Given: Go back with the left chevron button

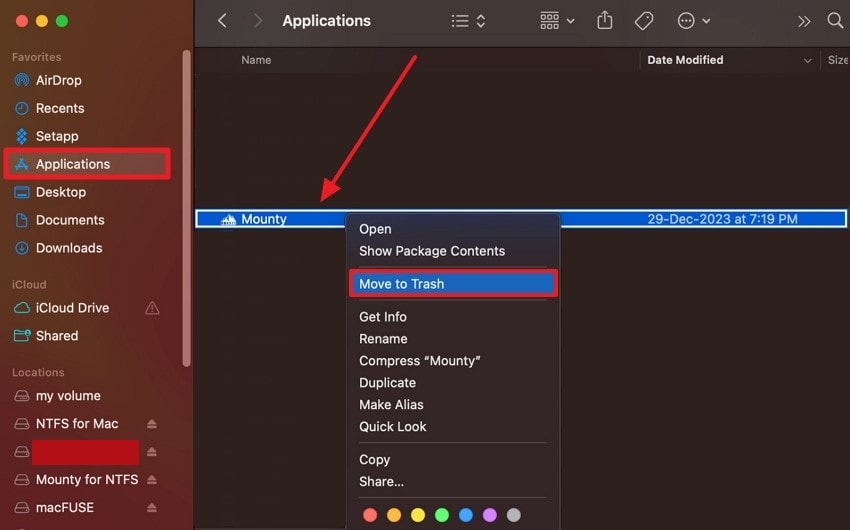Looking at the screenshot, I should click(222, 21).
